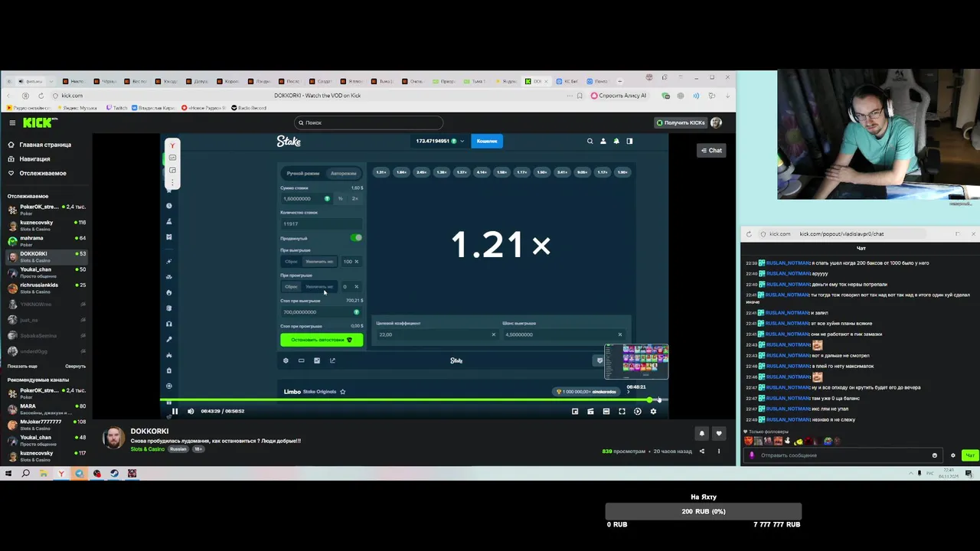The image size is (980, 551).
Task: Click Отправить сообщение chat input
Action: point(842,455)
